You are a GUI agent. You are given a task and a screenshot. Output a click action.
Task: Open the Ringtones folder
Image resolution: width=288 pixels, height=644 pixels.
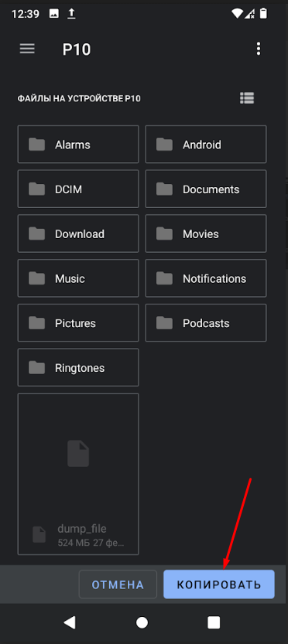(x=78, y=367)
